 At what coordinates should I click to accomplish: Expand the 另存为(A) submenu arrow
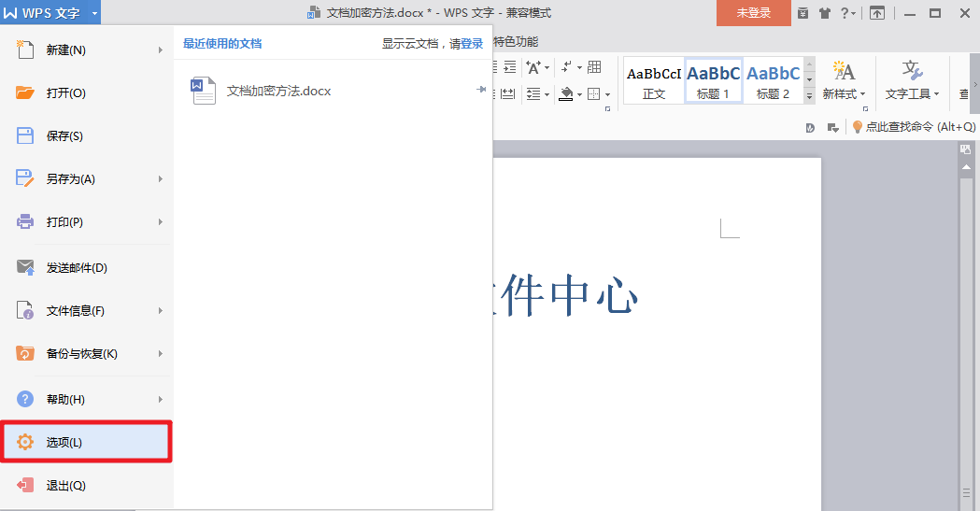pos(161,178)
